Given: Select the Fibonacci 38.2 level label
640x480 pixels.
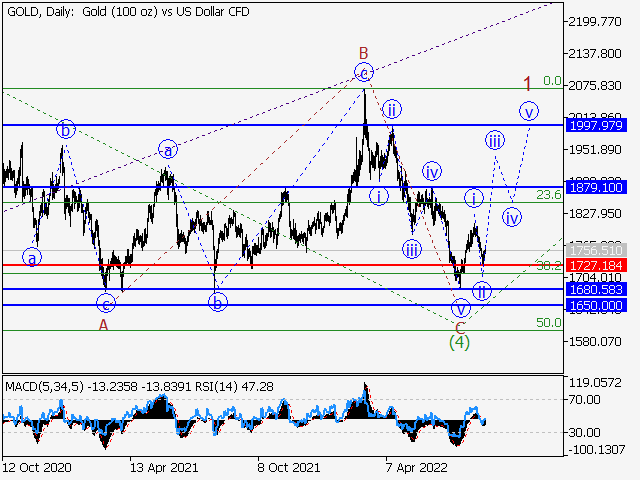Looking at the screenshot, I should (x=549, y=266).
